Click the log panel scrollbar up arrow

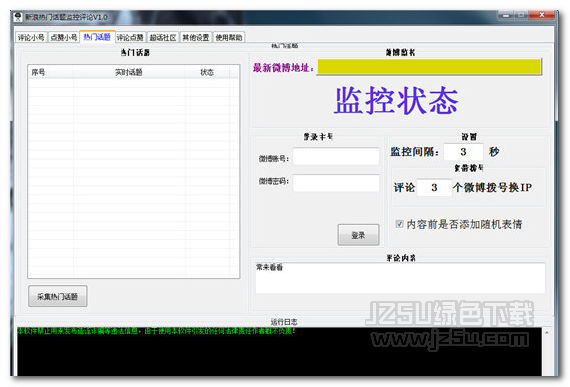tap(547, 332)
